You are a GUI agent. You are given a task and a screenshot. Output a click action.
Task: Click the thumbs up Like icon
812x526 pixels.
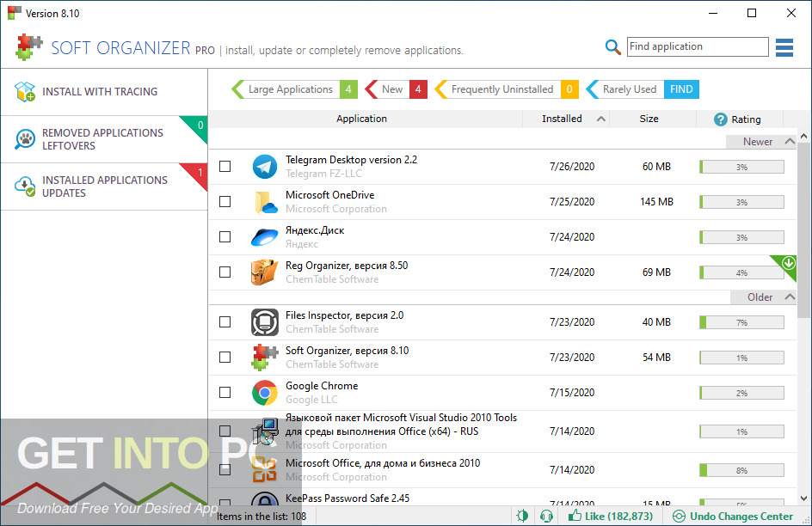click(575, 515)
